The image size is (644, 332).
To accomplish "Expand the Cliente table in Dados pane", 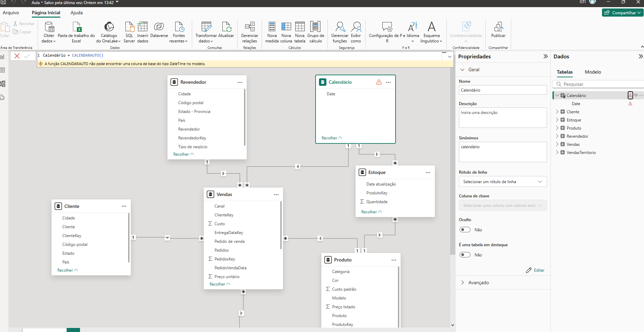I will 557,112.
